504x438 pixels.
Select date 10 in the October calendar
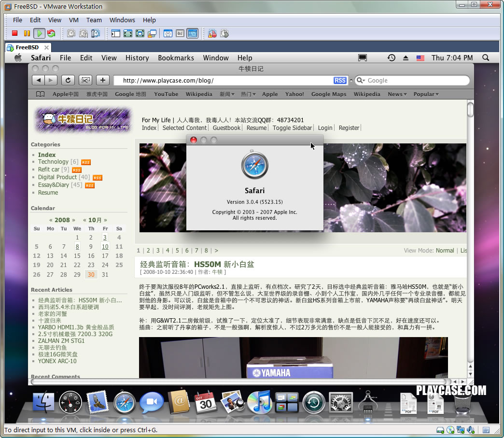pyautogui.click(x=105, y=247)
